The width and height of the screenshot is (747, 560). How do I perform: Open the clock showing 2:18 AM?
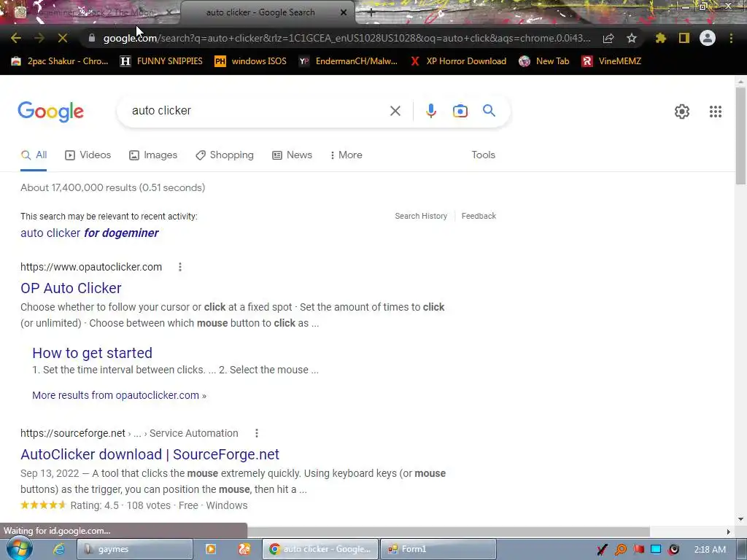pos(710,550)
